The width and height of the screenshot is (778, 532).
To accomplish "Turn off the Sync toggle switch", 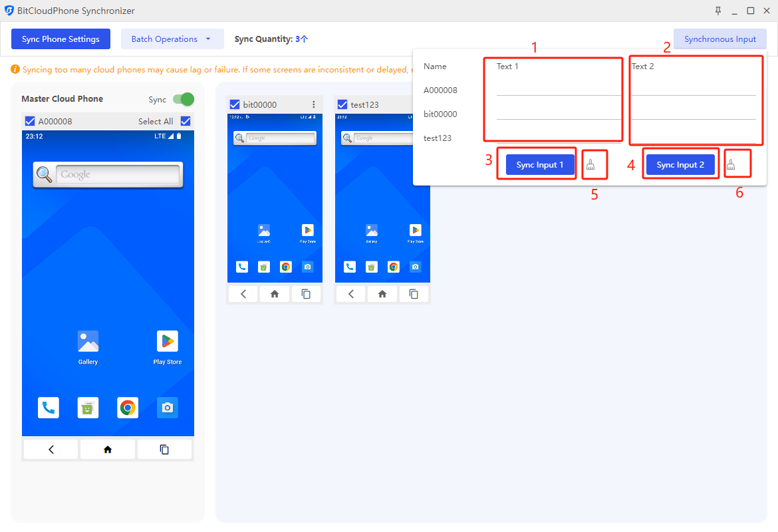I will click(x=183, y=99).
